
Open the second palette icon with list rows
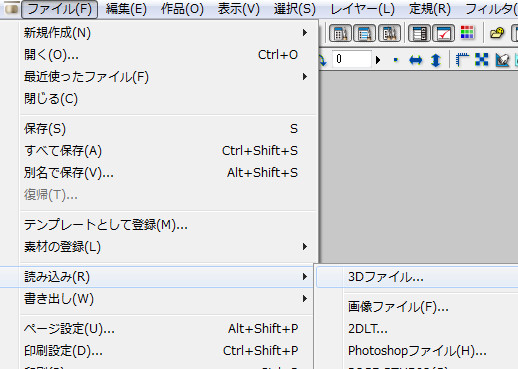(x=365, y=33)
